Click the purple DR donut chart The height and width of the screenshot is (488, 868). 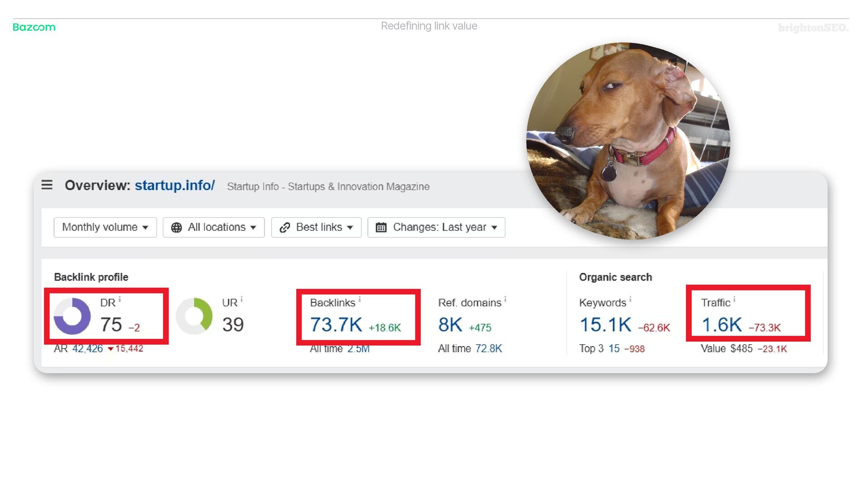72,316
